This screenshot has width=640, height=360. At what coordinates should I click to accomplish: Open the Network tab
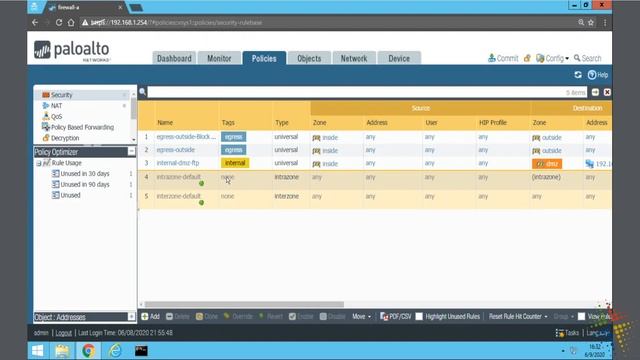pyautogui.click(x=354, y=58)
